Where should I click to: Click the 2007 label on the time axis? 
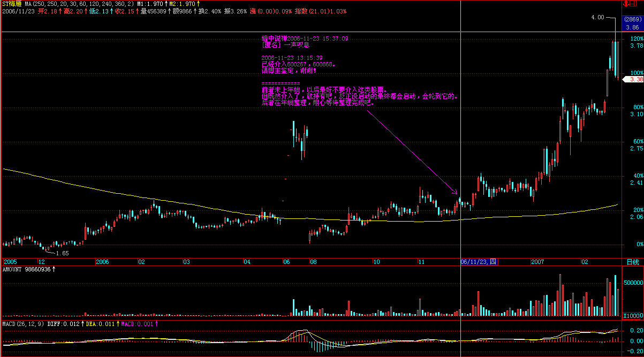(x=537, y=262)
